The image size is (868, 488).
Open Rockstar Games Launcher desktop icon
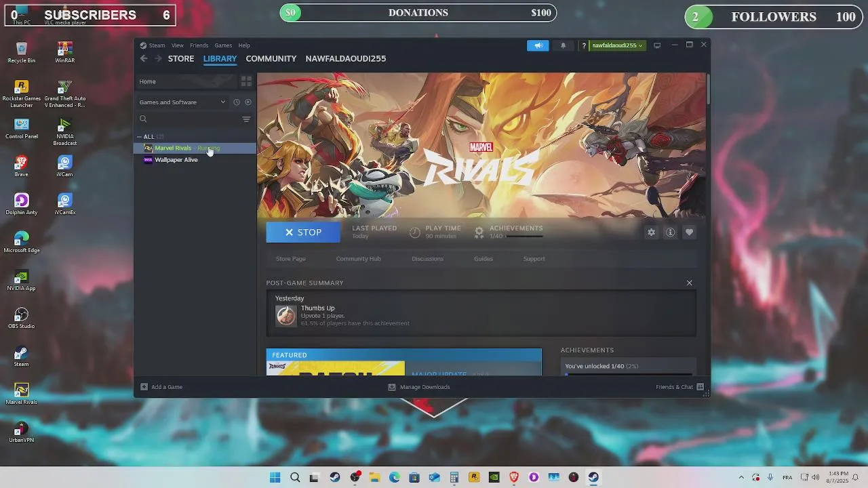[22, 94]
